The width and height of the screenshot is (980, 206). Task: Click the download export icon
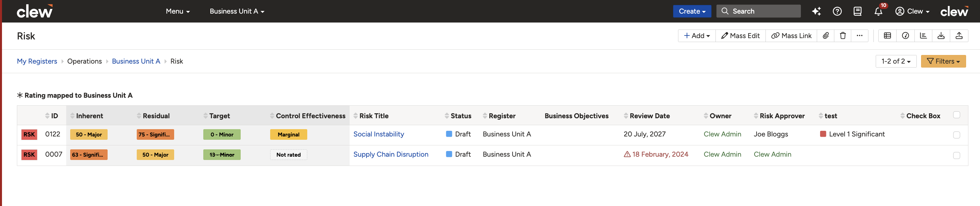pyautogui.click(x=941, y=36)
